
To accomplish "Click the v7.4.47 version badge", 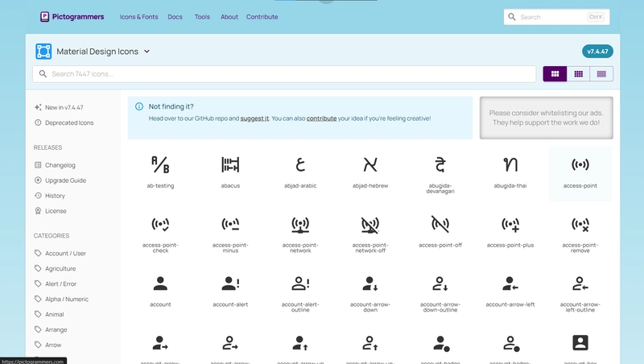I will pos(597,52).
